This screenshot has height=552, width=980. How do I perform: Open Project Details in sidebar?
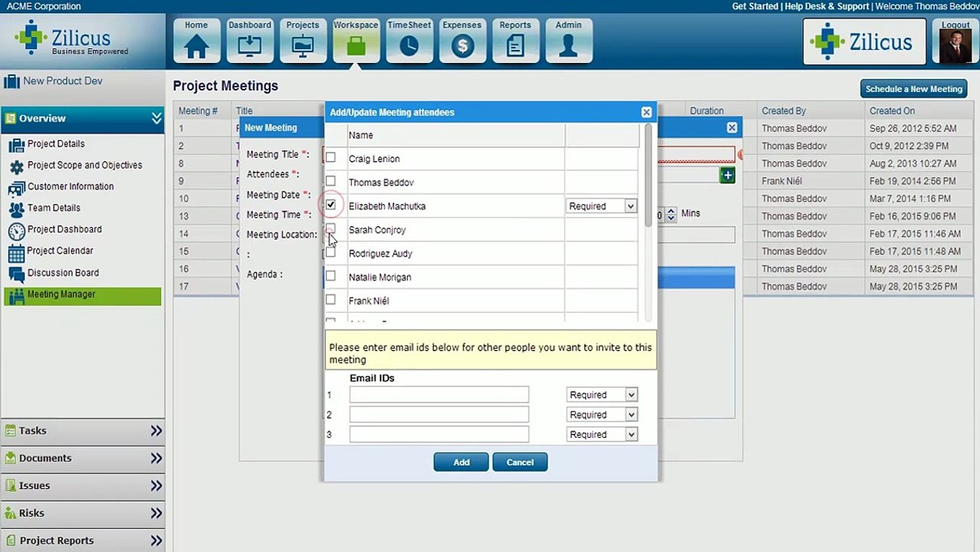pos(56,143)
